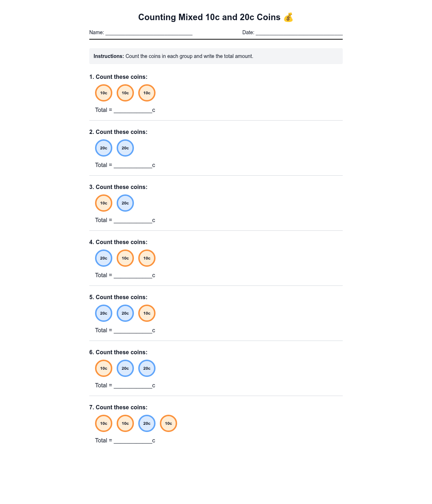Select the orange 10c coin in question 5
The width and height of the screenshot is (432, 504).
pos(147,313)
